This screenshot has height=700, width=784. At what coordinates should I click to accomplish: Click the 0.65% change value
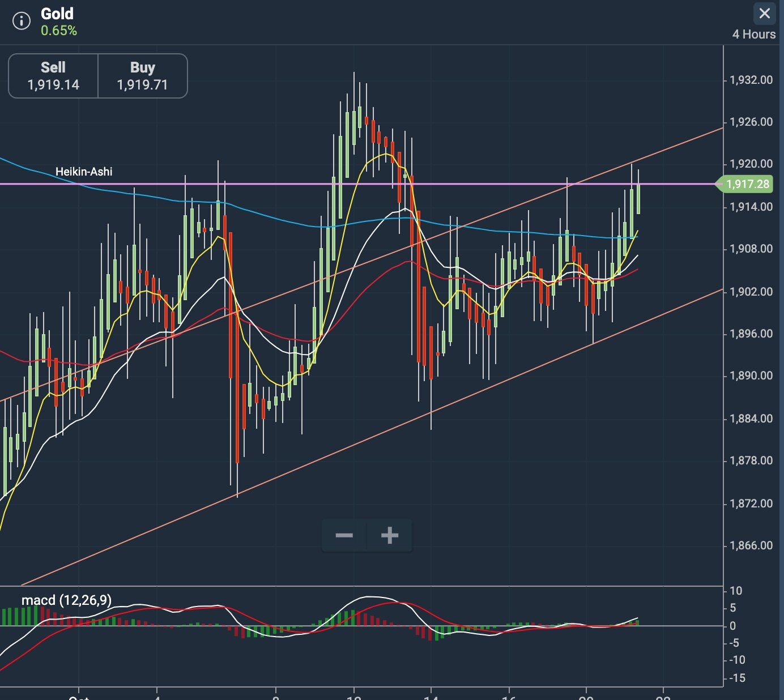(59, 31)
